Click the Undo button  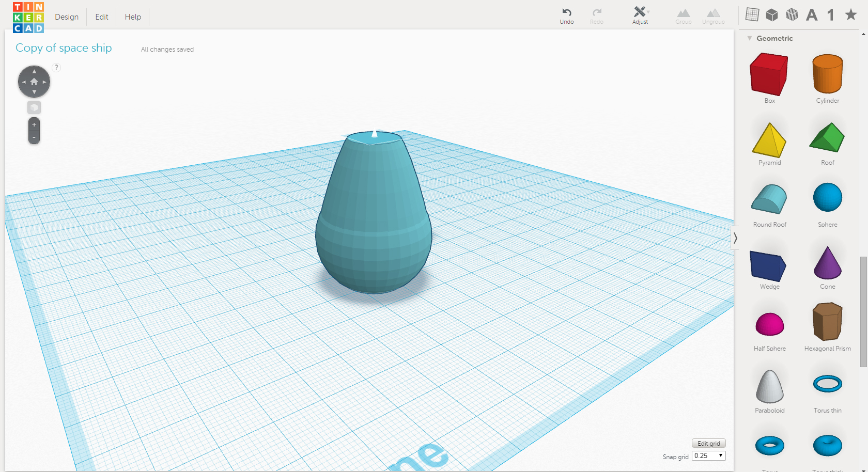567,15
